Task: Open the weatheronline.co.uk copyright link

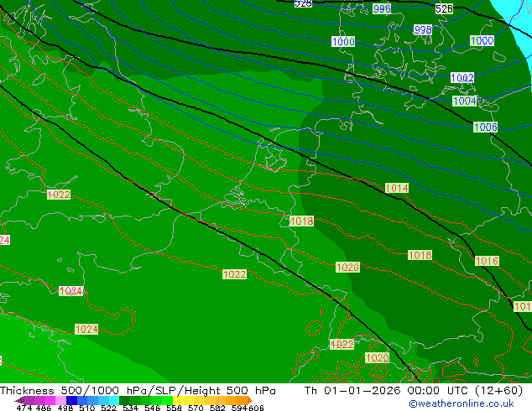Action: 462,403
